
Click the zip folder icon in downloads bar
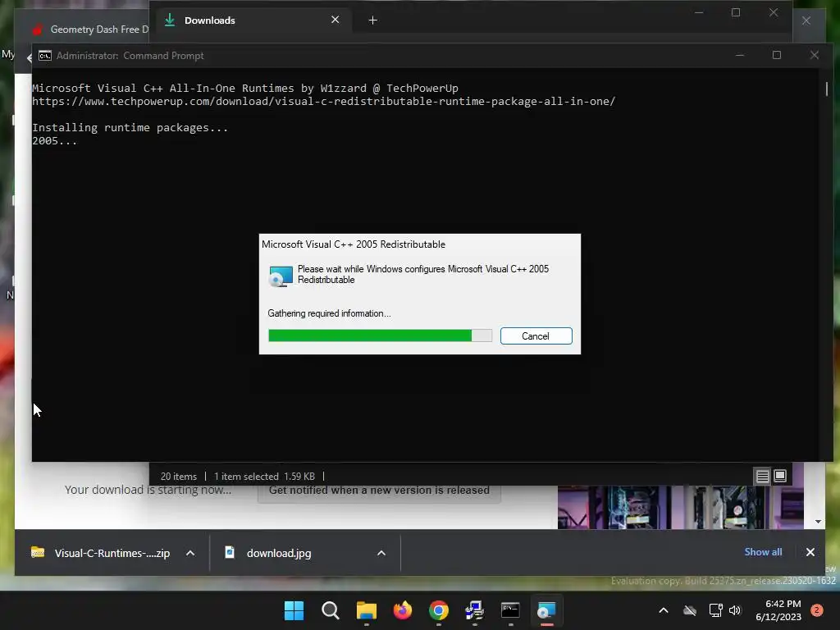pos(38,552)
